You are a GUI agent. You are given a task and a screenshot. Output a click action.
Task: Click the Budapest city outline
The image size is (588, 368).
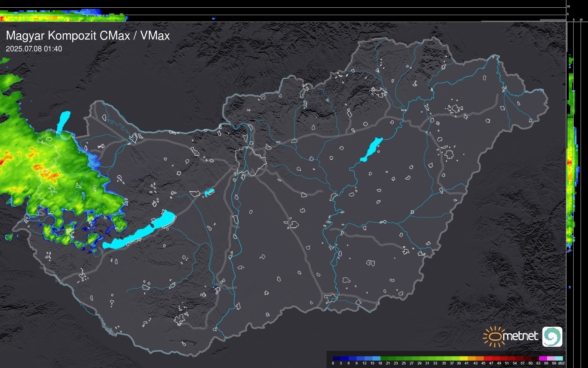[x=251, y=161]
